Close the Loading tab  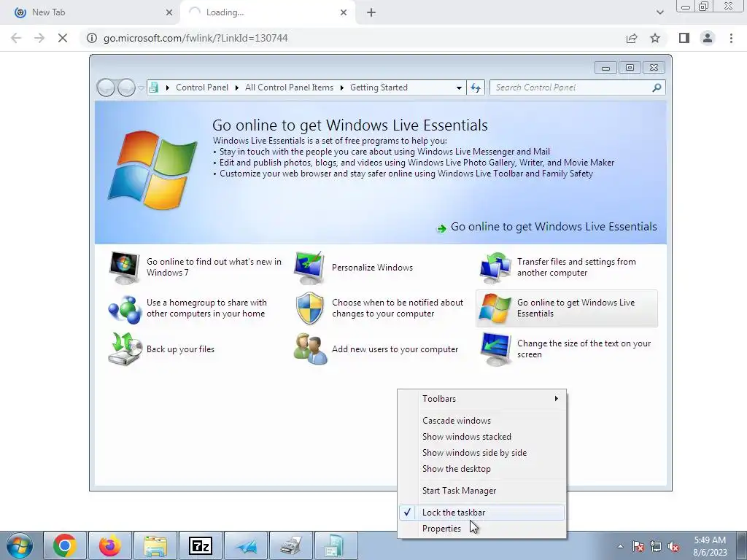pos(344,12)
